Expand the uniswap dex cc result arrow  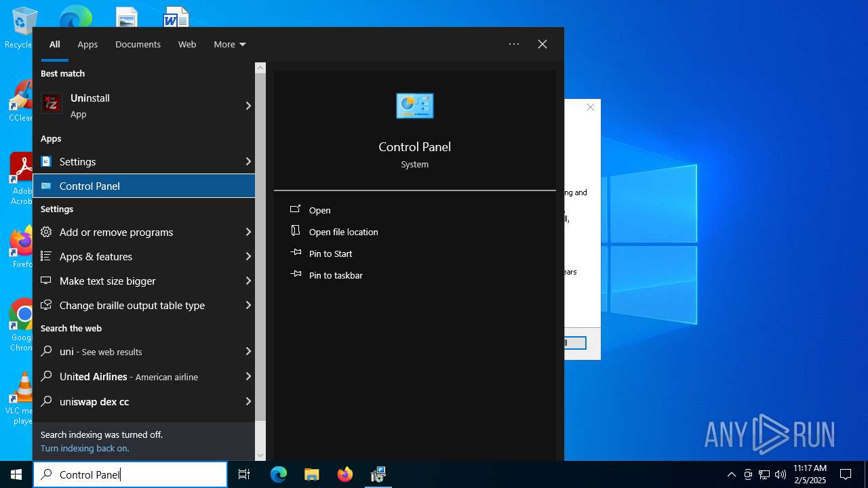248,401
